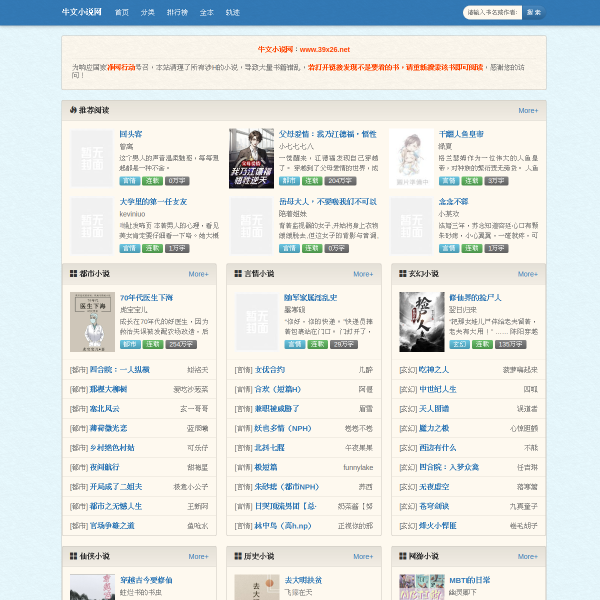This screenshot has height=600, width=600.
Task: Open 大学里的第一任女友 book title
Action: click(153, 201)
